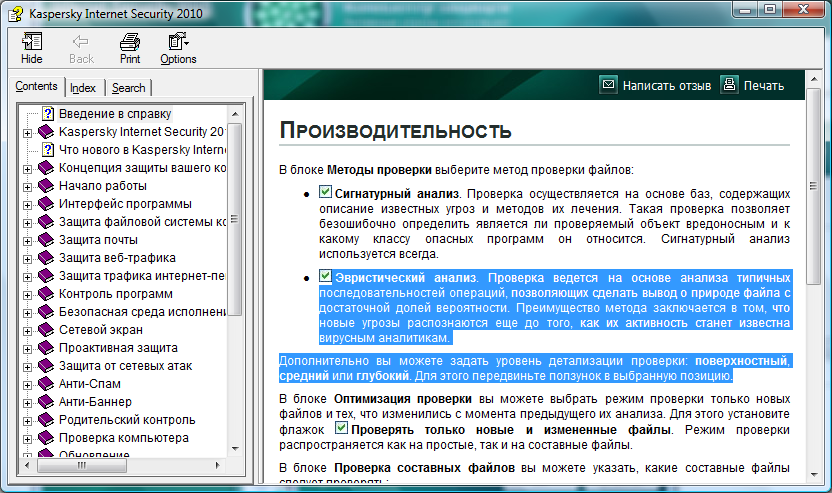Click the book icon for Родительский контроль

[x=46, y=420]
